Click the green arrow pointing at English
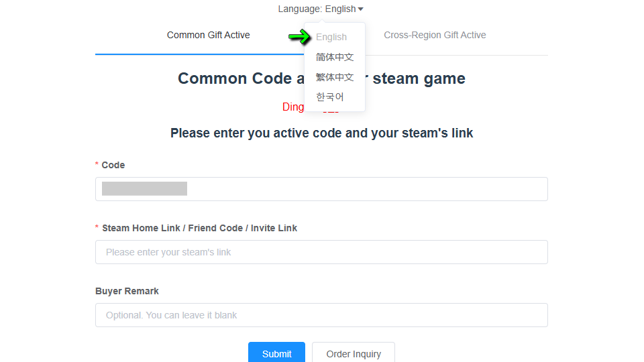The image size is (644, 362). point(299,37)
